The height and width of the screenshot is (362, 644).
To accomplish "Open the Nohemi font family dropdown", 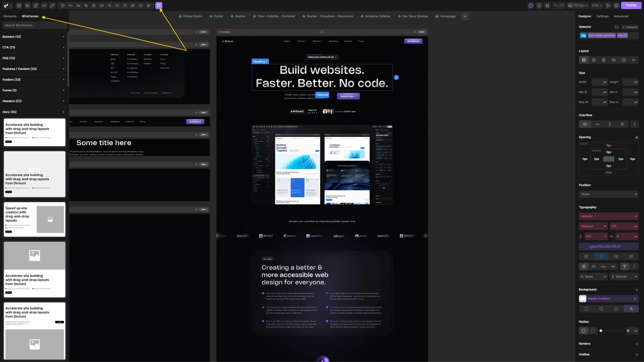I will click(609, 216).
